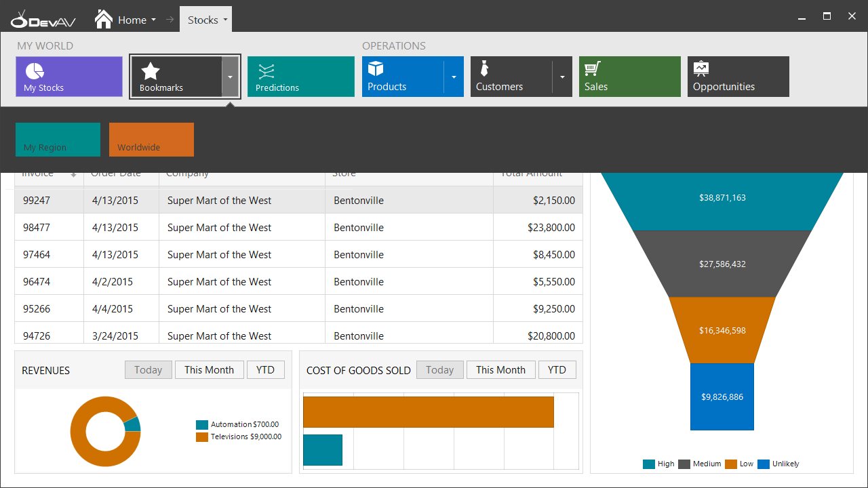The height and width of the screenshot is (488, 868).
Task: Click the Home house icon
Action: tap(104, 20)
